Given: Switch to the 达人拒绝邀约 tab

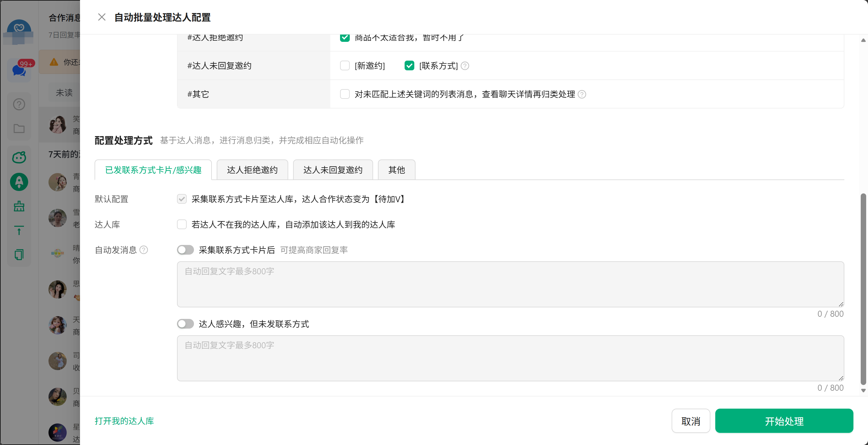Looking at the screenshot, I should (x=252, y=170).
